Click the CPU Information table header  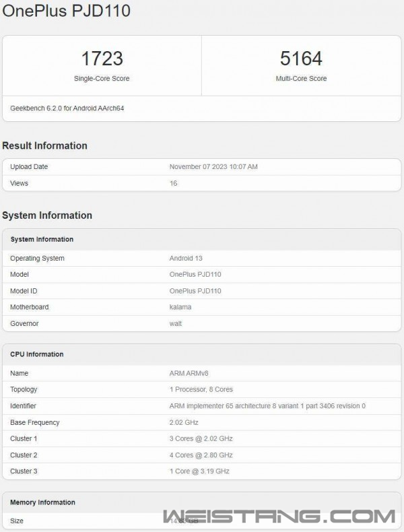click(x=36, y=354)
